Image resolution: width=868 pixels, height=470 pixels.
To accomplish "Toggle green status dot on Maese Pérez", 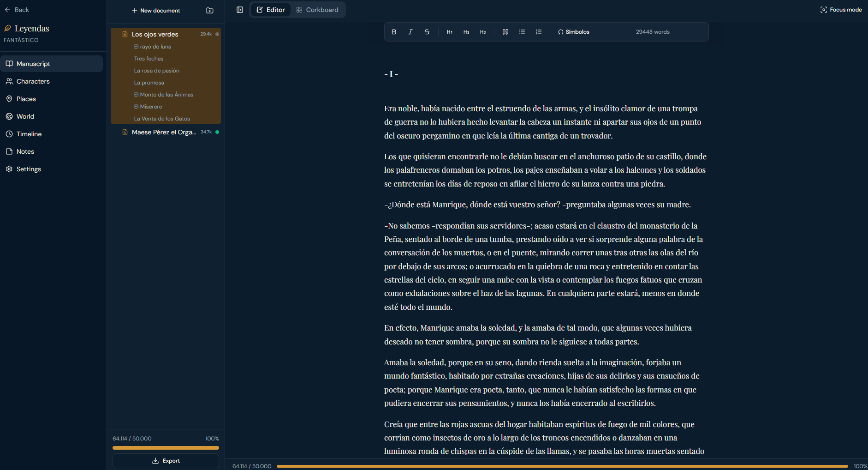I will pyautogui.click(x=217, y=132).
